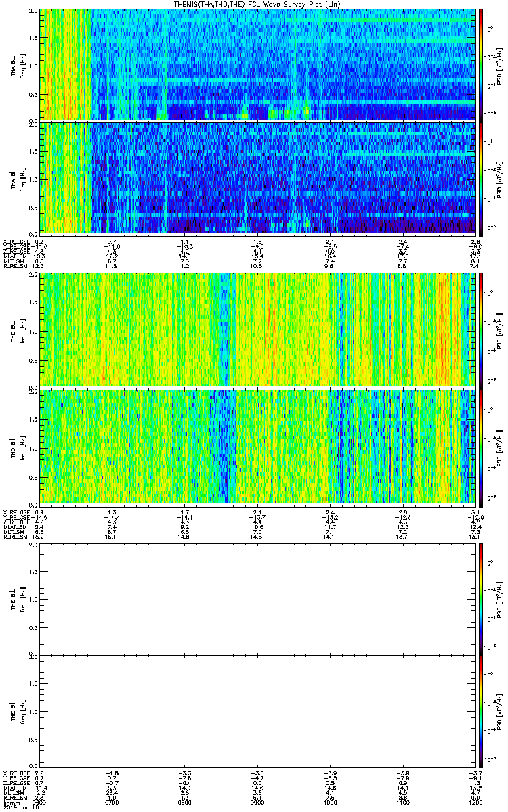
Task: Click the 1100 time axis label
Action: pyautogui.click(x=402, y=801)
